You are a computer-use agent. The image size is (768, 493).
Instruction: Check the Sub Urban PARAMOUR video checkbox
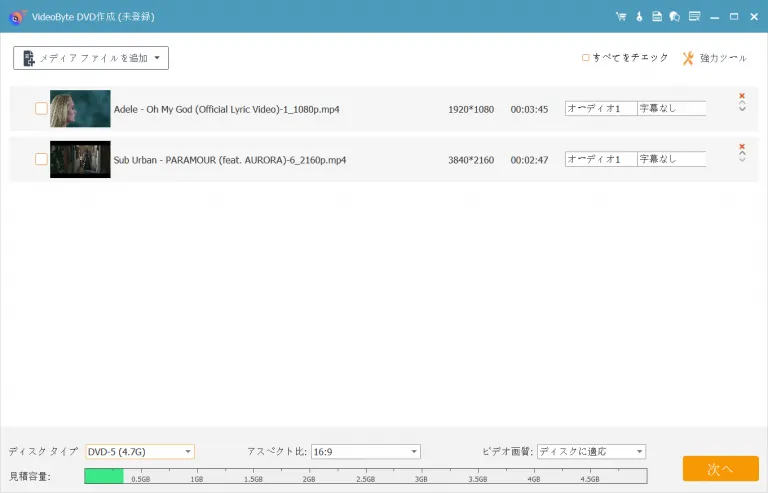pyautogui.click(x=41, y=159)
